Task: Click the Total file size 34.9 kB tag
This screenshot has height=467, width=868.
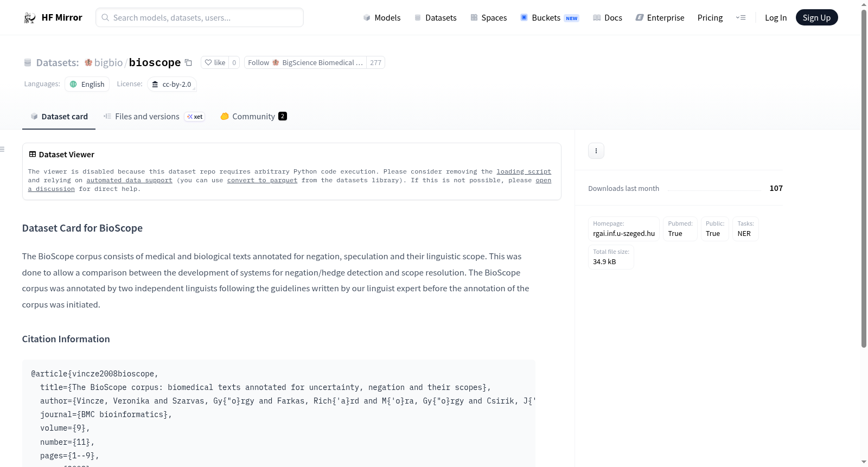Action: click(611, 257)
